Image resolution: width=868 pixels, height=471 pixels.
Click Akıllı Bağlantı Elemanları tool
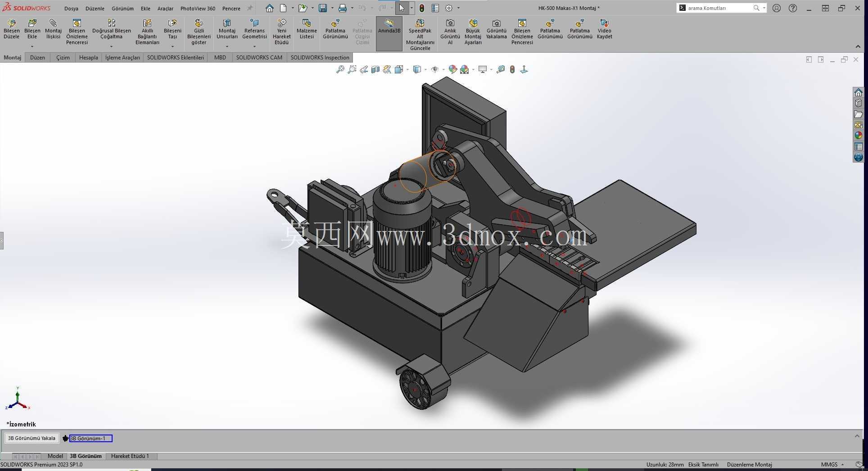tap(147, 32)
